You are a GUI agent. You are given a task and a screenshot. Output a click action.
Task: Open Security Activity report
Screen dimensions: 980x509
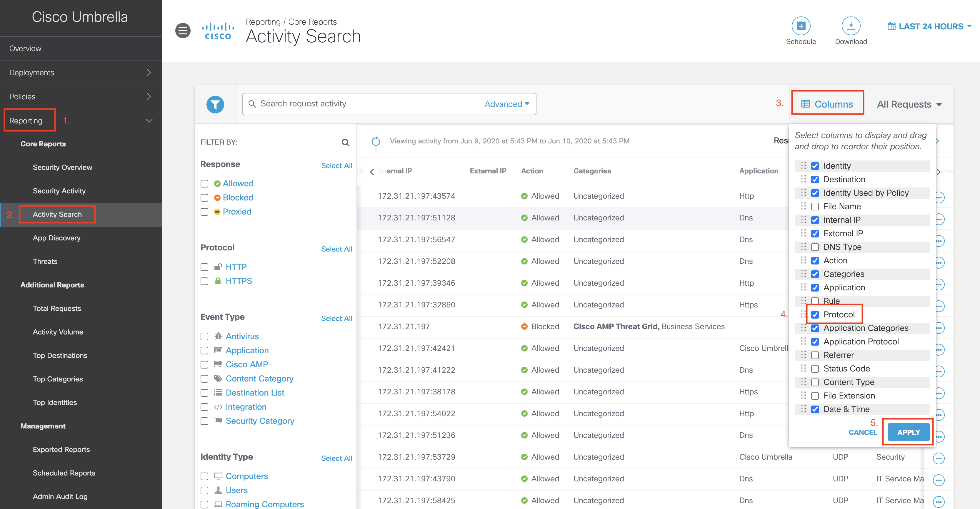click(x=59, y=191)
